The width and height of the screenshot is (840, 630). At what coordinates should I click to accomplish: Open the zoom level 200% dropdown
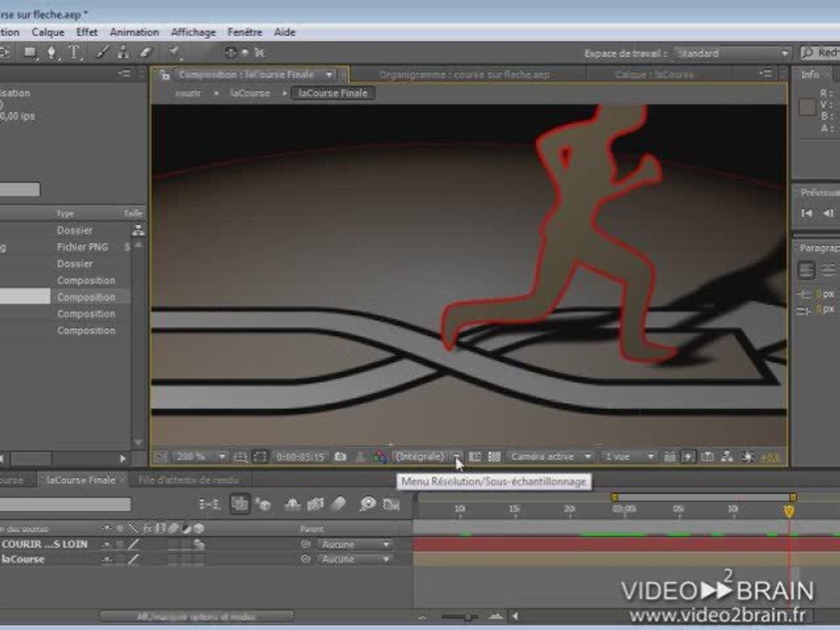199,457
